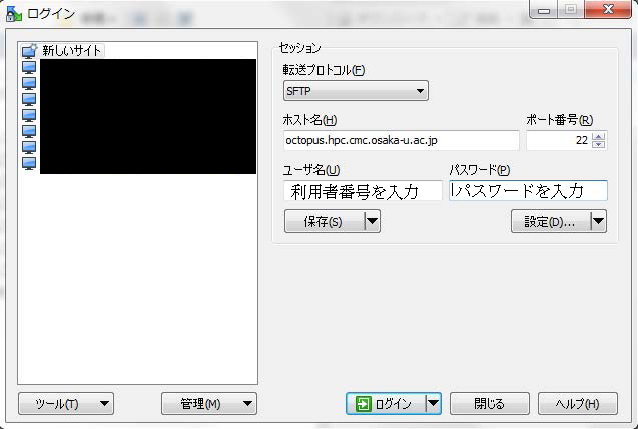Expand the arrow beside the ログイン button
The width and height of the screenshot is (638, 429).
[433, 404]
